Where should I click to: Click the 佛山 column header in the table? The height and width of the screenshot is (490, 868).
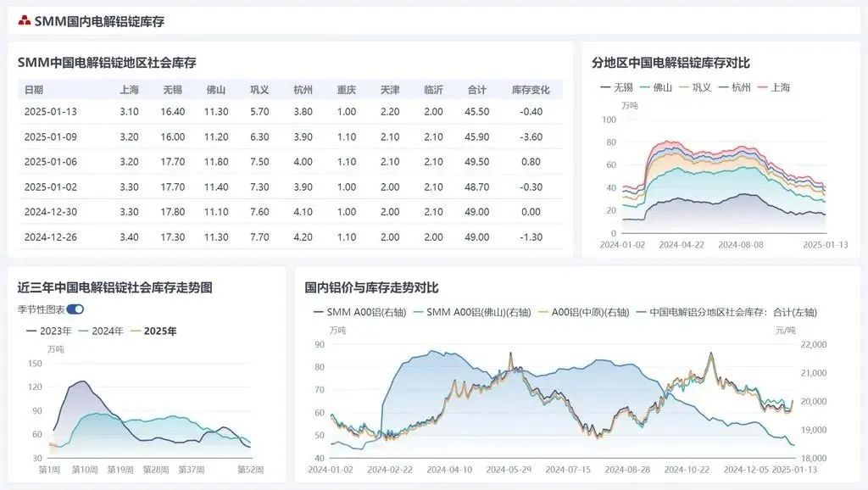[216, 90]
